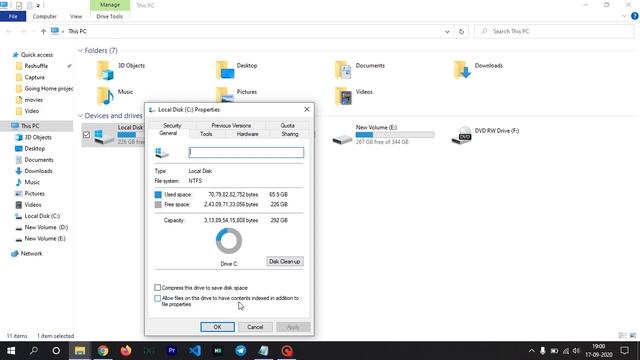Switch to Quota tab
This screenshot has height=360, width=640.
tap(287, 125)
